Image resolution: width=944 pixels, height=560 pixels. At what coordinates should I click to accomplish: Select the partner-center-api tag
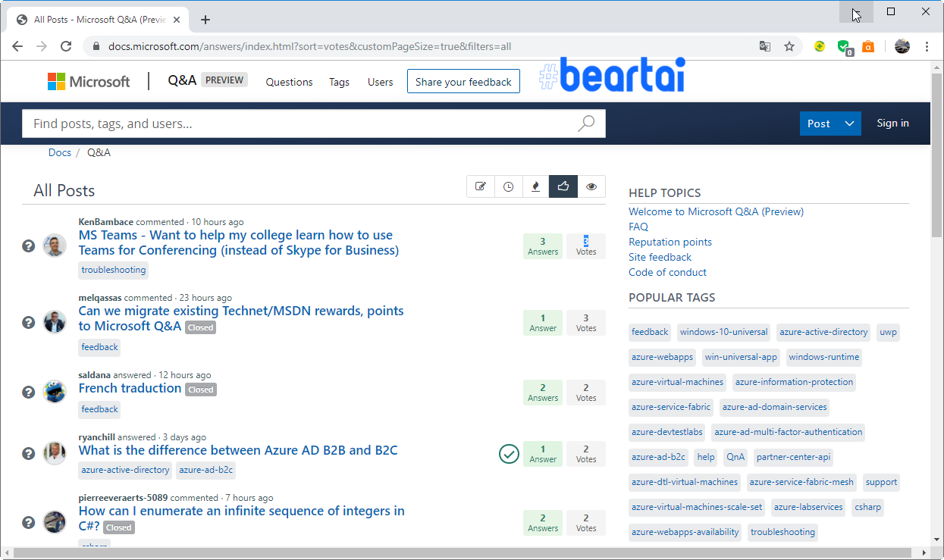pyautogui.click(x=793, y=457)
